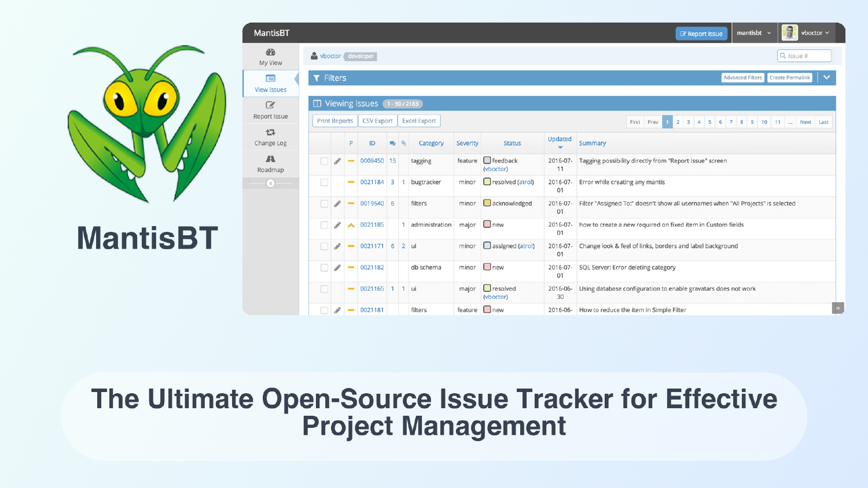Screen dimensions: 868x488
Task: Open the mantisbt project dropdown
Action: pyautogui.click(x=754, y=33)
